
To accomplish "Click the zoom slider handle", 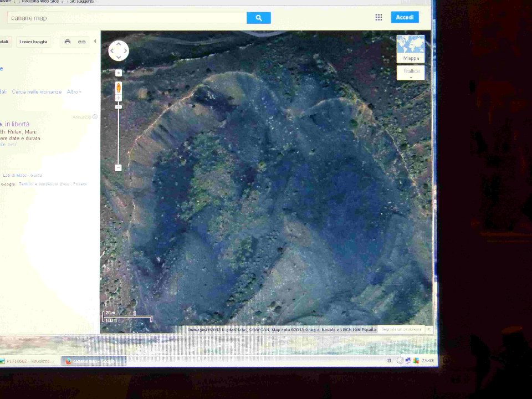I will tap(119, 107).
